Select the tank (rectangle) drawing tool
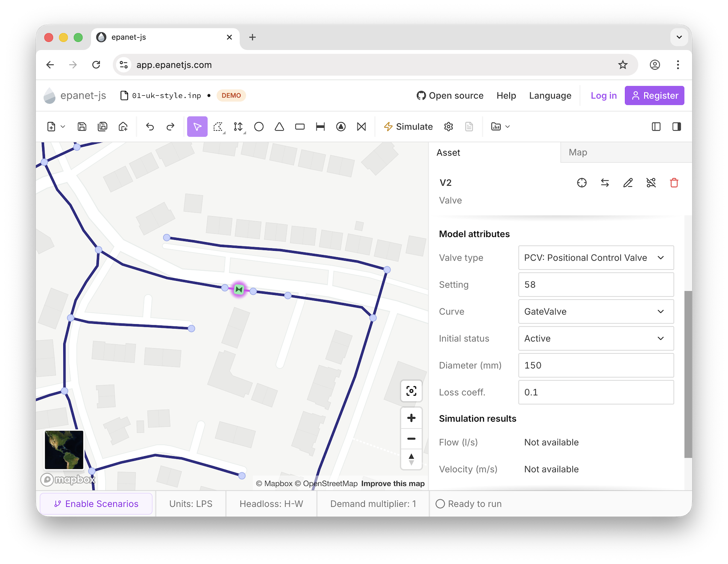 300,126
